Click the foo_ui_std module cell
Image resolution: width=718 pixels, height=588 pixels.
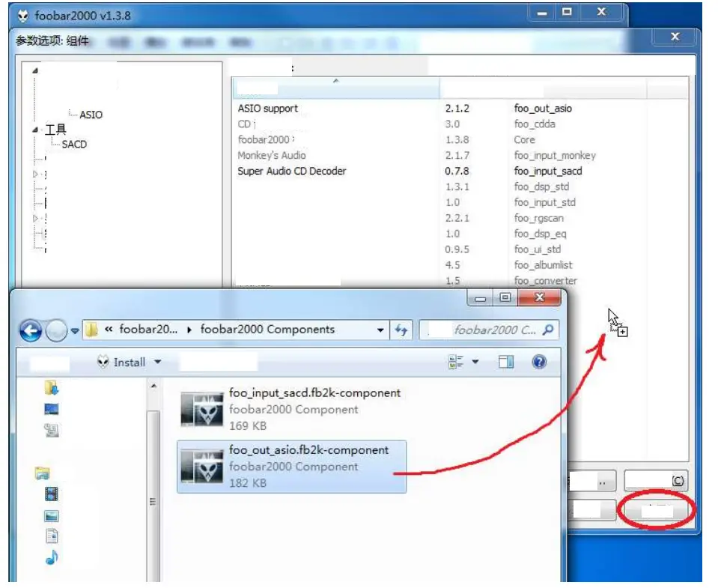[x=537, y=249]
